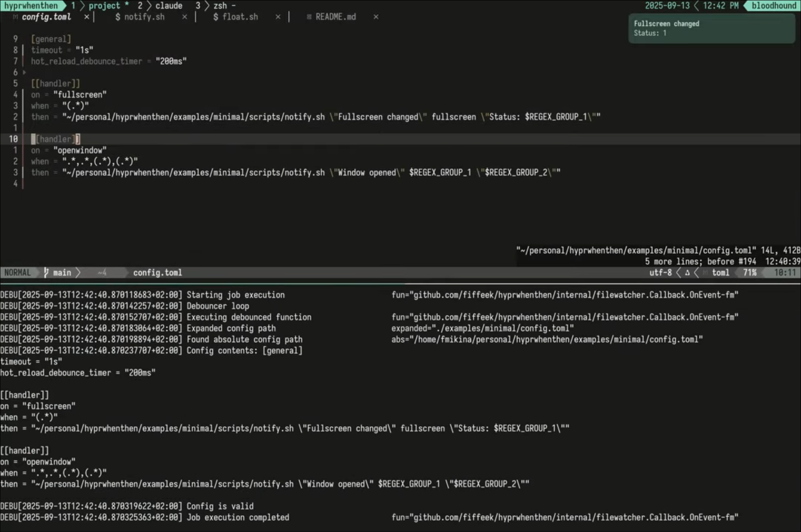
Task: Close the README.md buffer tab
Action: coord(375,17)
